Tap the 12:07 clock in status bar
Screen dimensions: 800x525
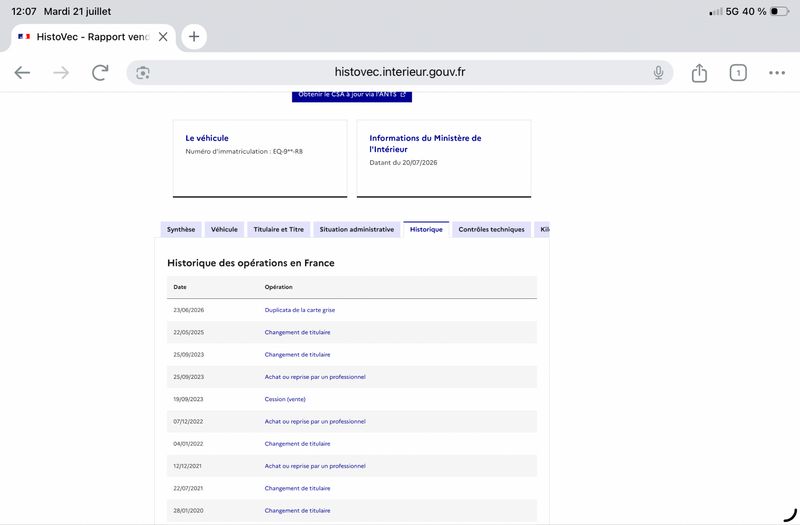pos(24,11)
